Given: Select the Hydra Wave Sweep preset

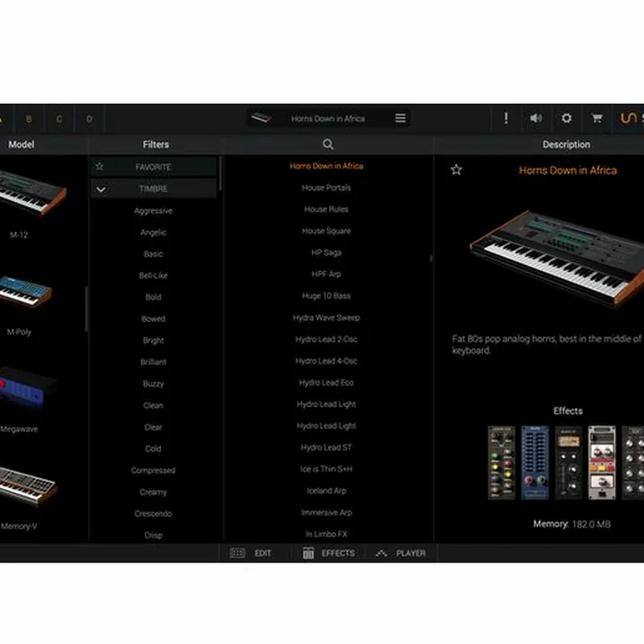Looking at the screenshot, I should (x=326, y=318).
